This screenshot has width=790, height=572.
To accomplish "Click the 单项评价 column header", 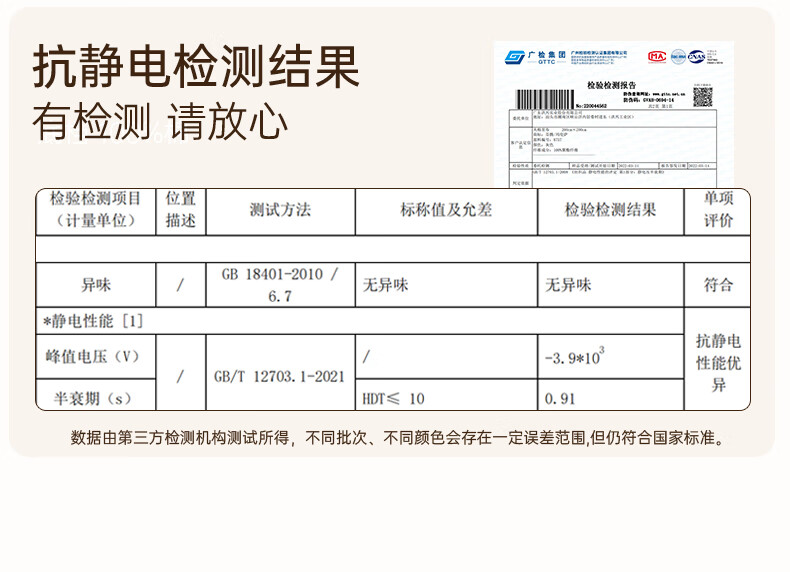I will (718, 210).
